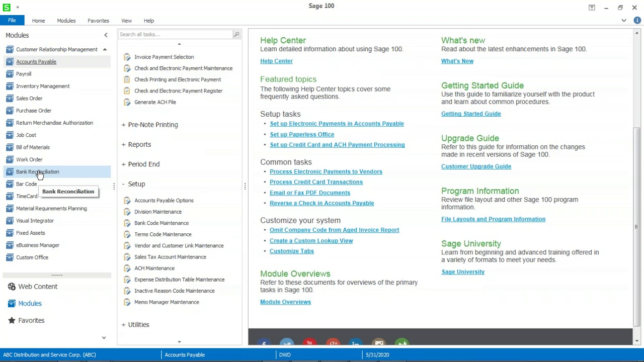Screen dimensions: 644x362
Task: Open the Accounts Payable Options task icon
Action: click(x=127, y=201)
